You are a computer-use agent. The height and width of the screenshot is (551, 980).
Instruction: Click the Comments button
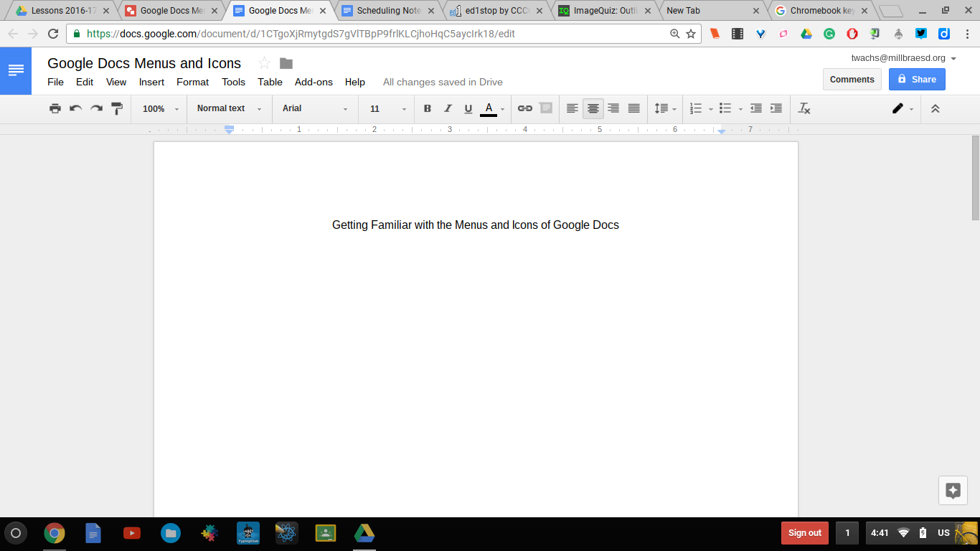coord(852,80)
